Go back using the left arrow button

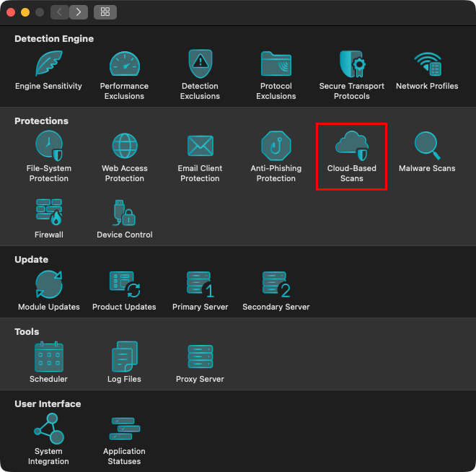[x=59, y=12]
